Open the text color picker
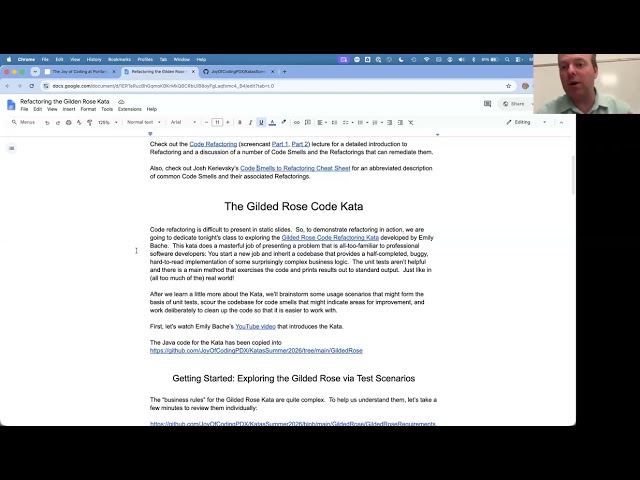This screenshot has height=480, width=640. (272, 122)
